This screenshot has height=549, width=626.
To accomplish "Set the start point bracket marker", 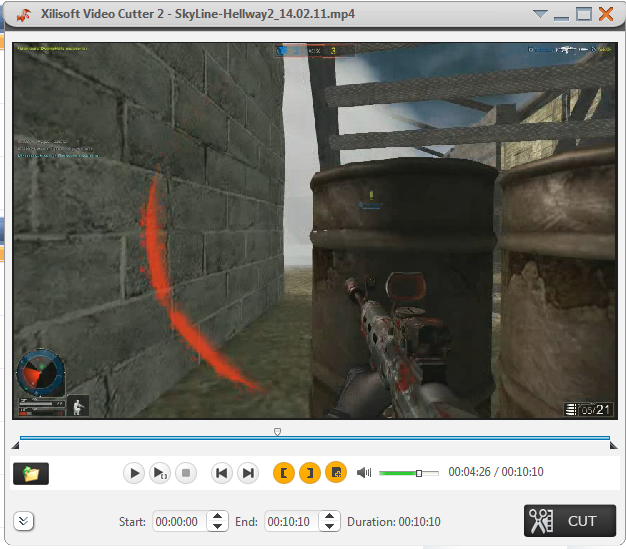I will (x=284, y=473).
